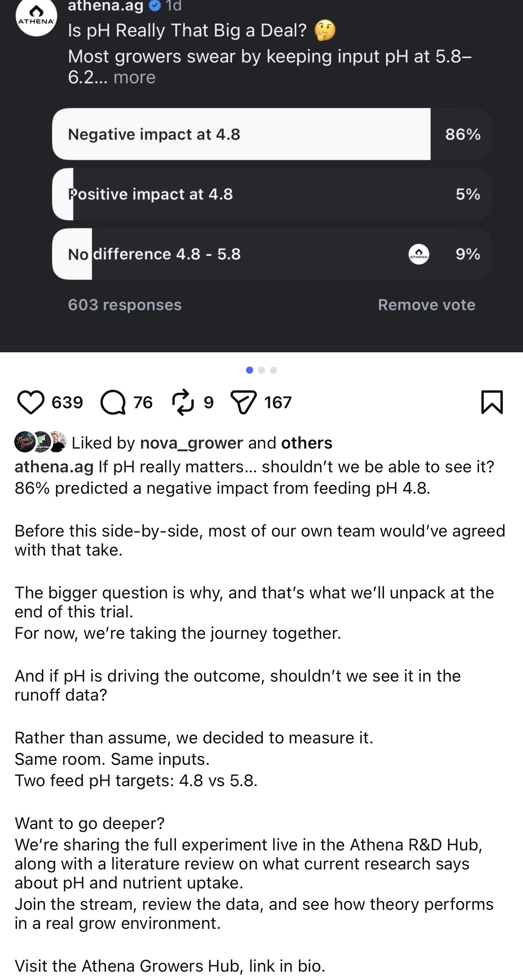
Task: Like the post with the heart icon
Action: coord(31,402)
